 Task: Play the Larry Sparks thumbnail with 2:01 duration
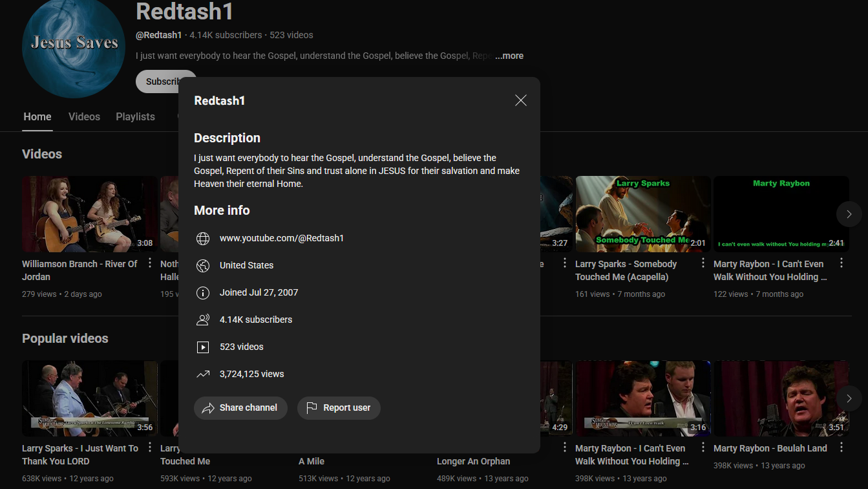tap(643, 214)
